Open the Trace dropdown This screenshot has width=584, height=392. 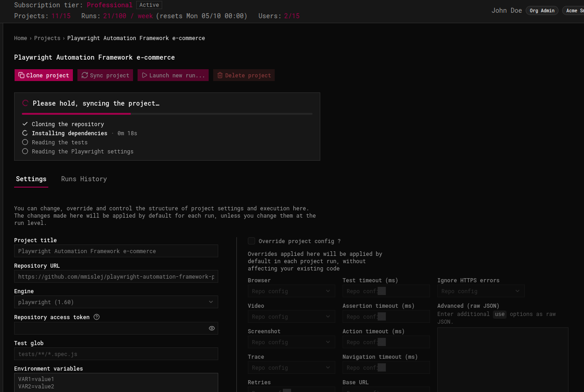tap(292, 367)
